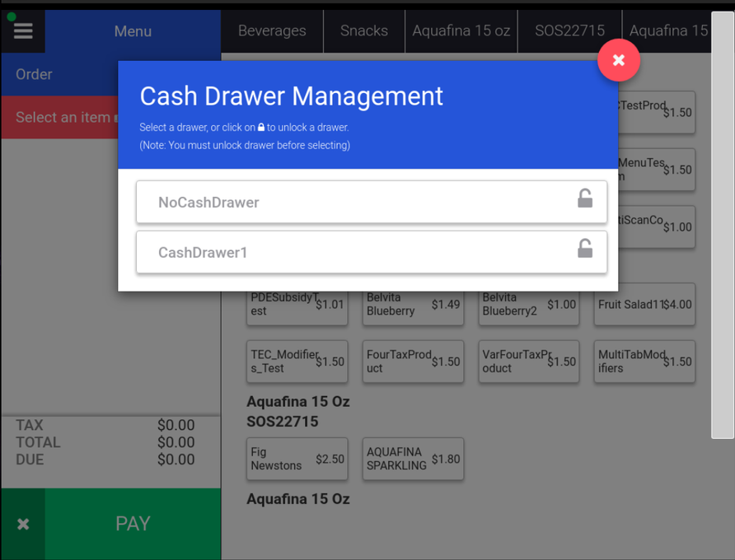Open the cut-off Aquafina 15 tab

pos(667,31)
